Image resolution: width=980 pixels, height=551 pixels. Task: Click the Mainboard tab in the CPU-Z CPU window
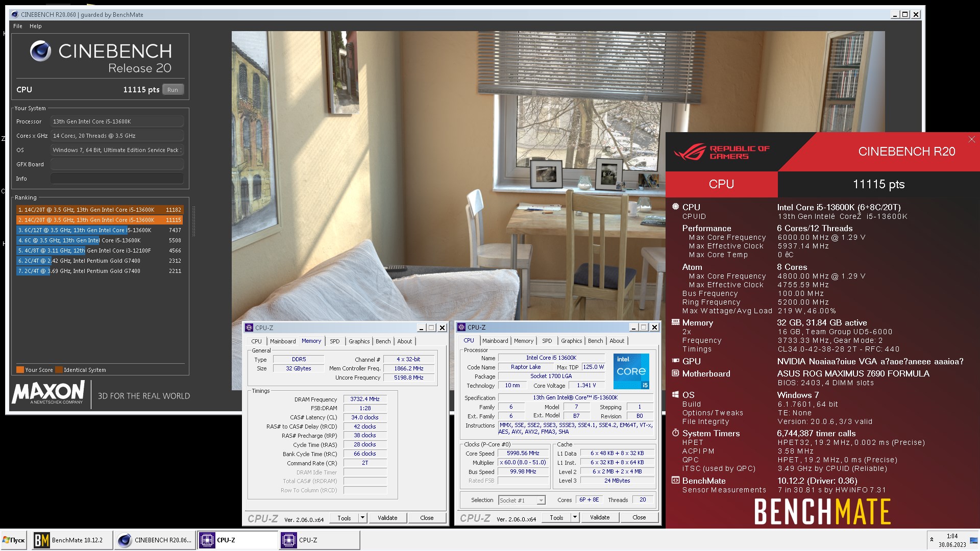(495, 341)
